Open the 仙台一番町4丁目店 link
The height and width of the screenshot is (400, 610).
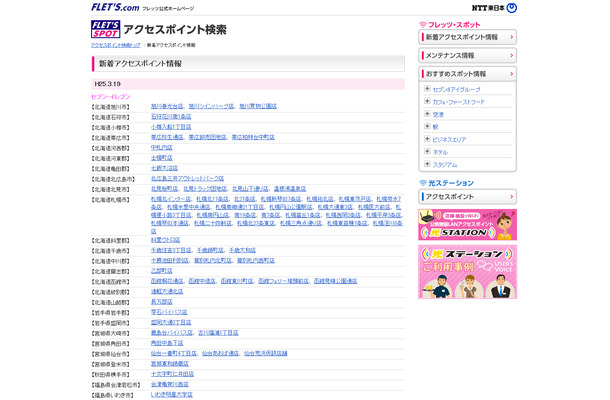click(174, 353)
